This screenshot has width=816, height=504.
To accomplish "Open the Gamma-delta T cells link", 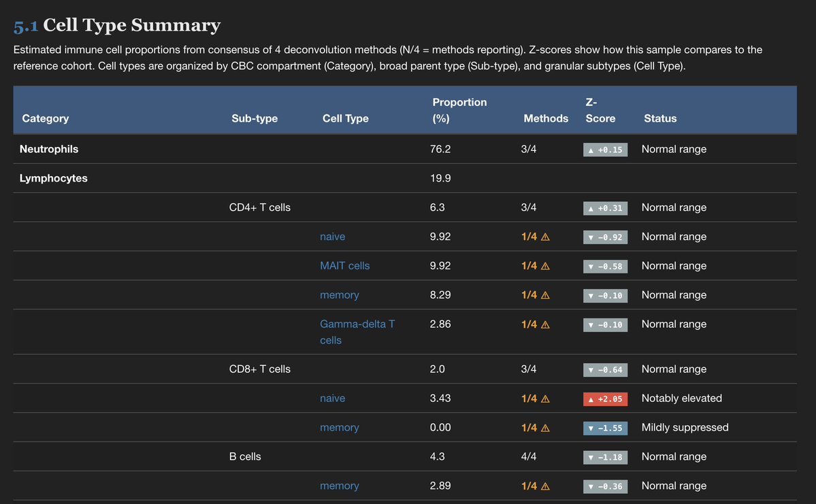I will pyautogui.click(x=357, y=332).
